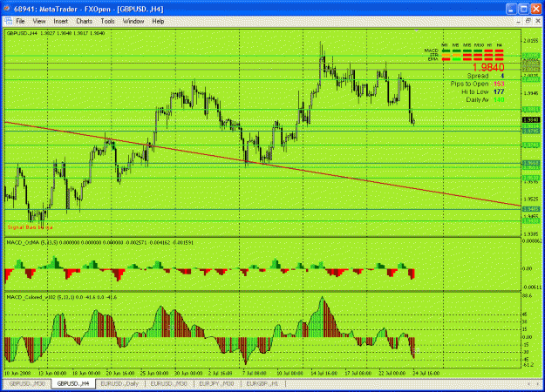This screenshot has width=545, height=392.
Task: Click the MetaTrader title bar application icon
Action: (7, 9)
